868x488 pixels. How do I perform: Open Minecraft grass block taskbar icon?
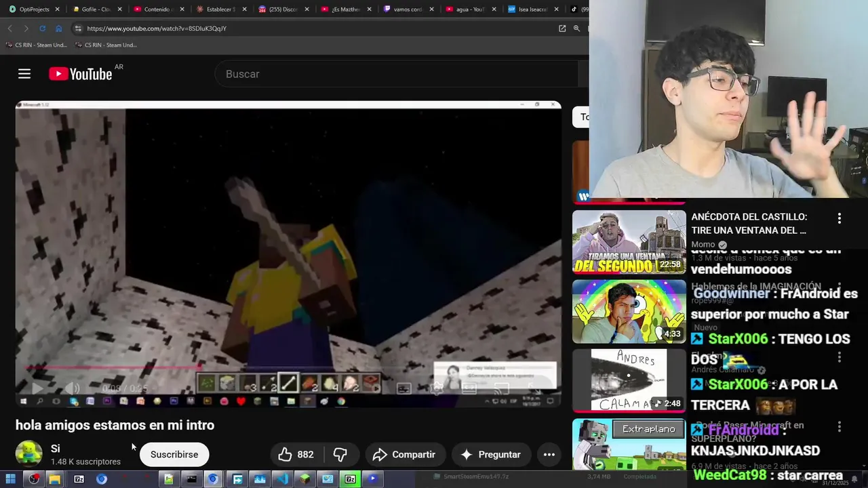point(304,479)
